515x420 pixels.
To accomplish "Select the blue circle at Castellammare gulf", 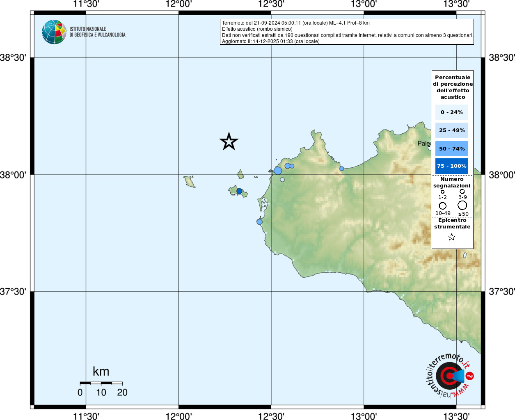I will [342, 169].
